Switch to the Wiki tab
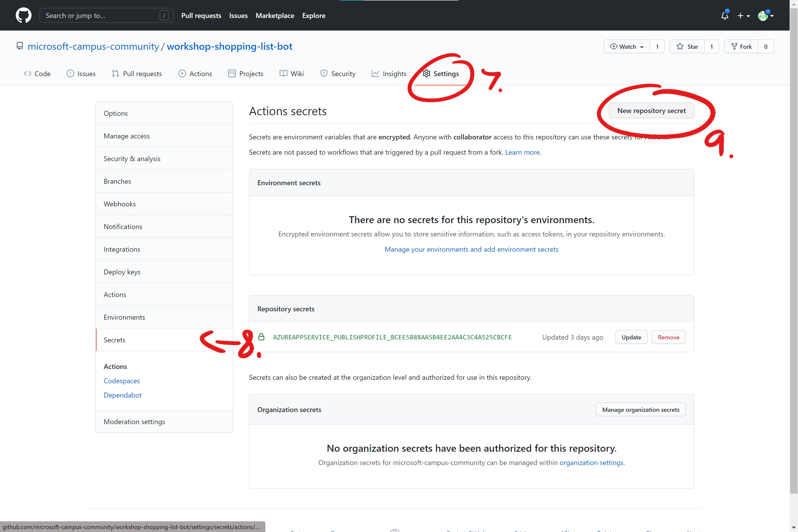This screenshot has height=532, width=798. (291, 74)
